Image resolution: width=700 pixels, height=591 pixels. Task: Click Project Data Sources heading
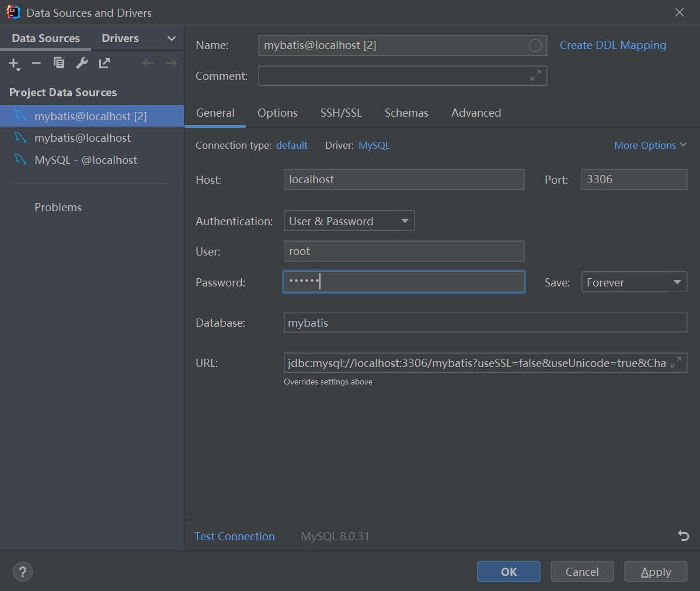(x=63, y=92)
